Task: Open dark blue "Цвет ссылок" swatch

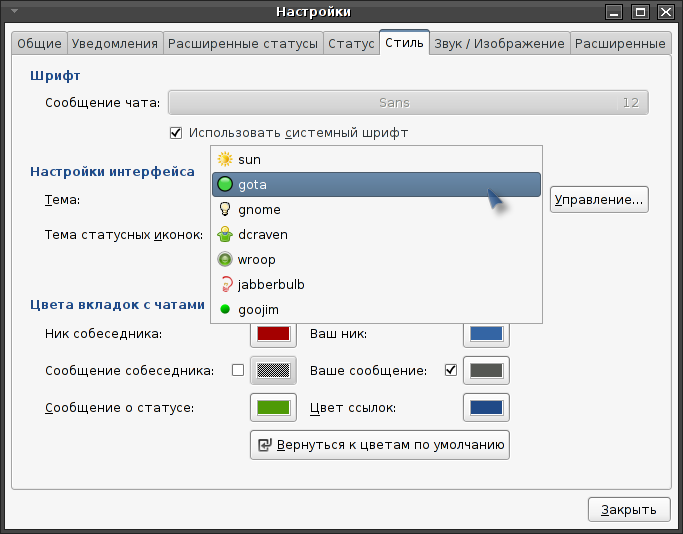Action: point(486,408)
